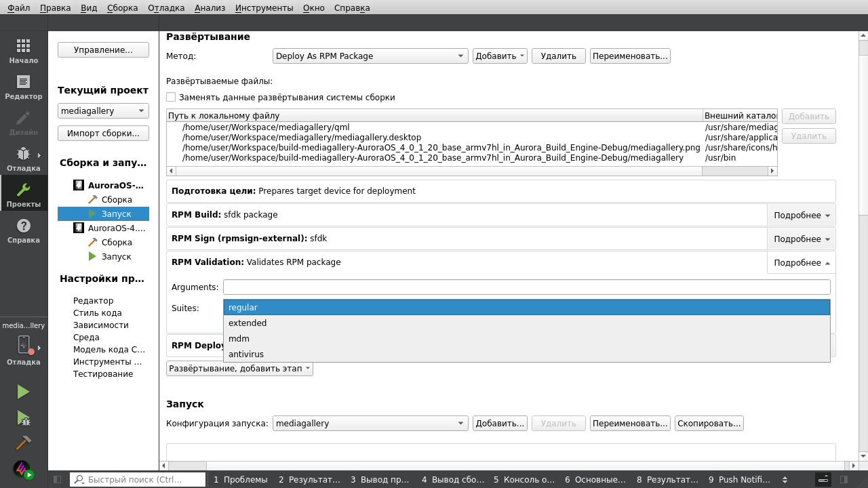Start debugging with the run-debug icon
This screenshot has width=868, height=488.
(x=23, y=418)
